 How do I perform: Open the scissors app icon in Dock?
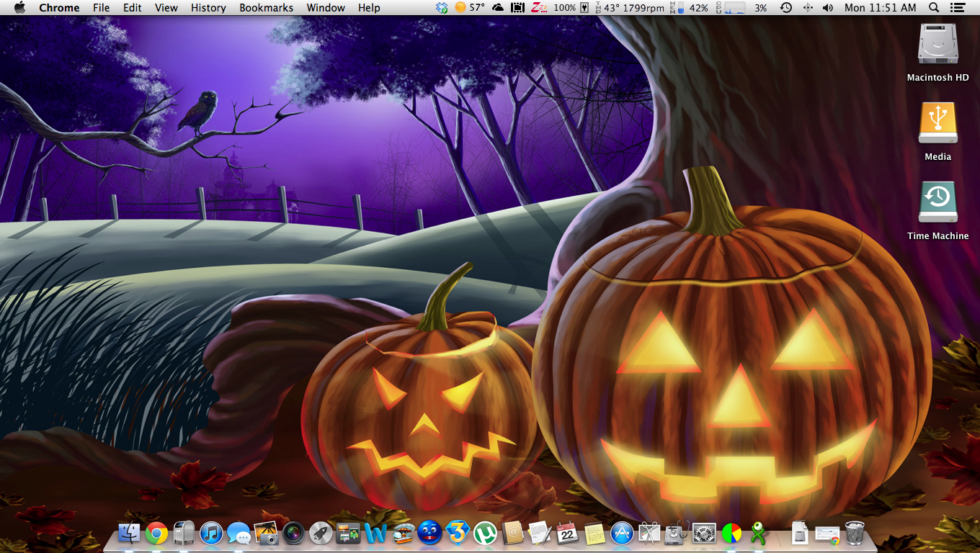point(649,534)
